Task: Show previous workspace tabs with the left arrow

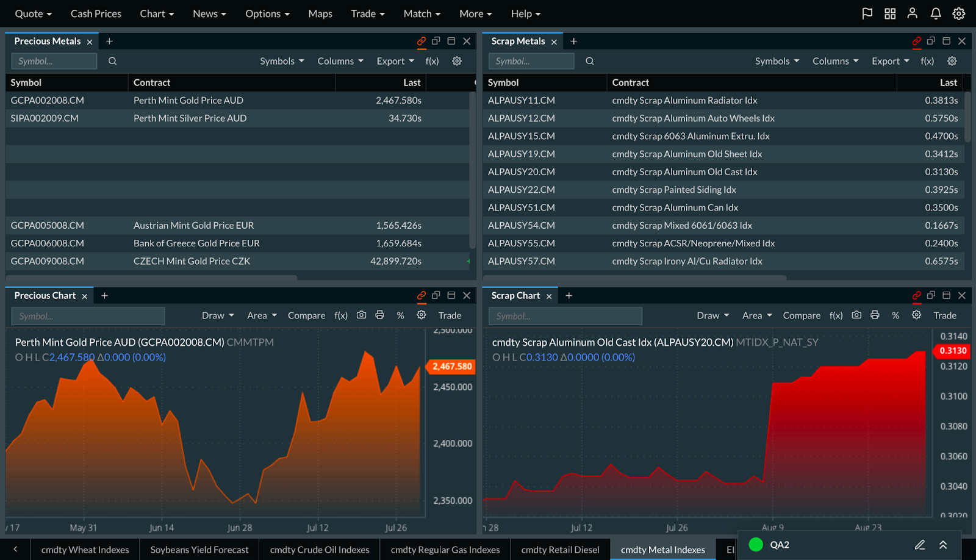Action: [15, 549]
